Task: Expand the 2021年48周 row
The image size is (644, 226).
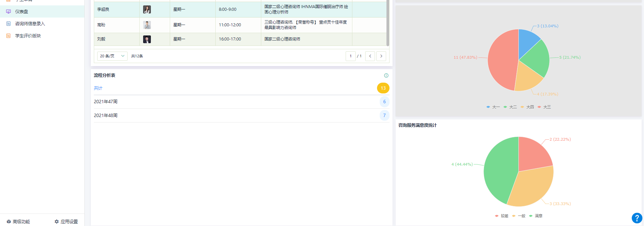Action: point(106,115)
